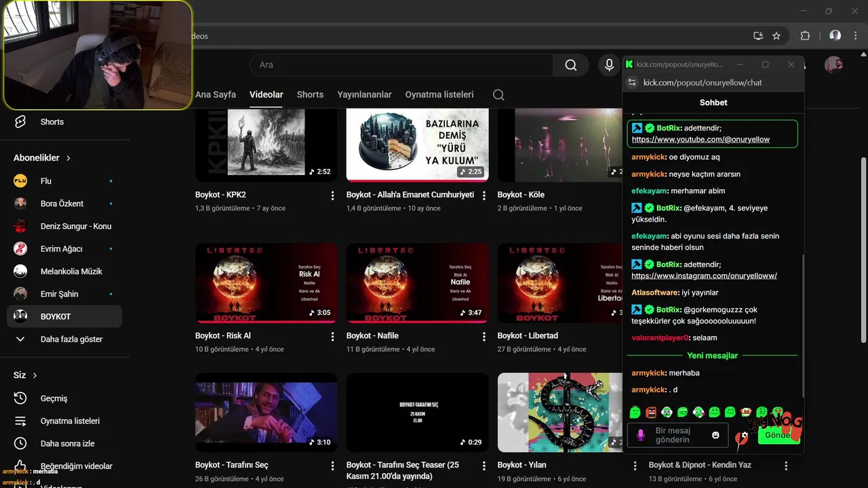Bookmark this page with the star icon

776,36
